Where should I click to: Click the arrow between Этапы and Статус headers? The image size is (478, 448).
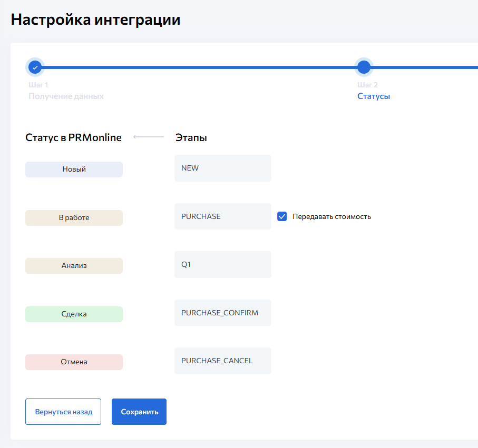click(x=149, y=137)
